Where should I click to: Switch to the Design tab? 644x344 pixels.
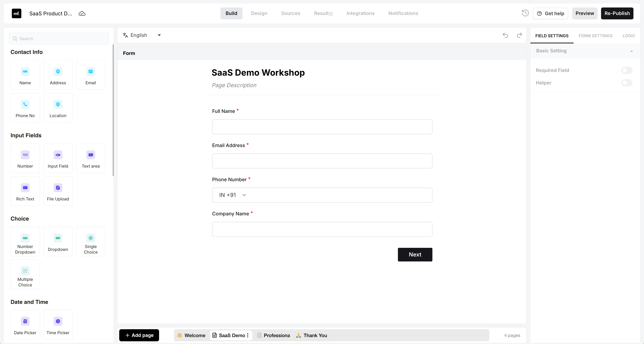coord(259,13)
